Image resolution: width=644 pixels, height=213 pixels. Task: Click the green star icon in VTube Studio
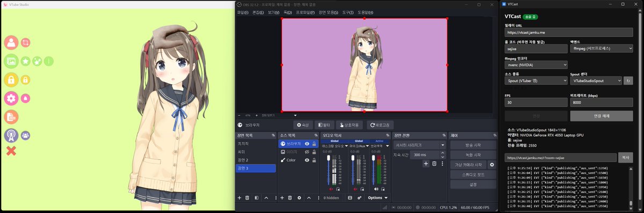click(x=25, y=61)
